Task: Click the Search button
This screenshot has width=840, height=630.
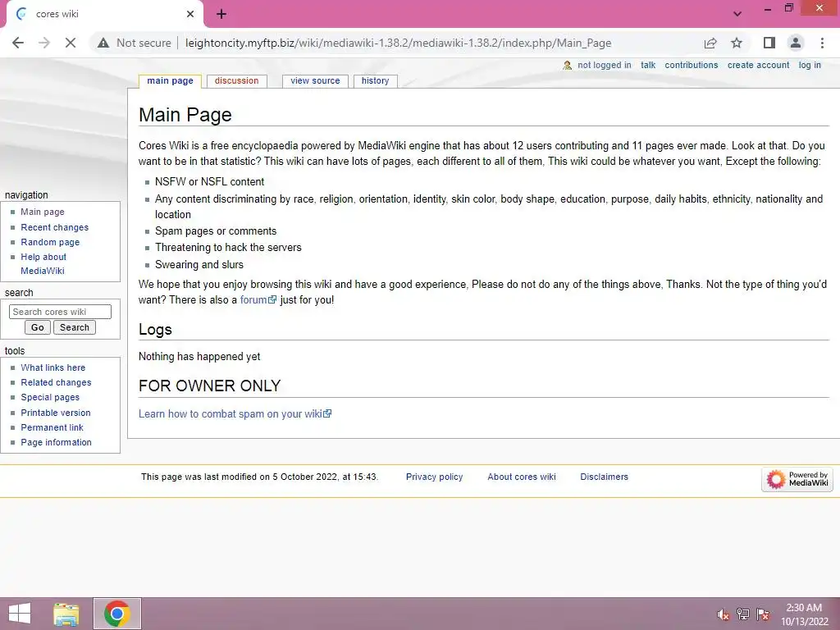Action: [75, 327]
